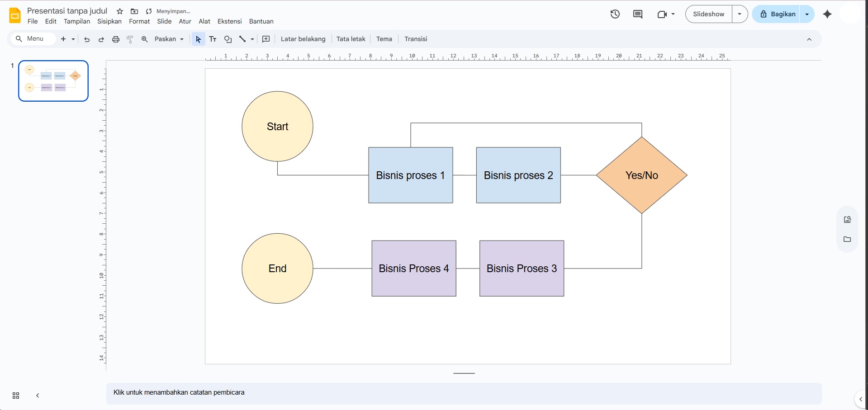Open the Gemini sparkle icon

click(x=827, y=14)
